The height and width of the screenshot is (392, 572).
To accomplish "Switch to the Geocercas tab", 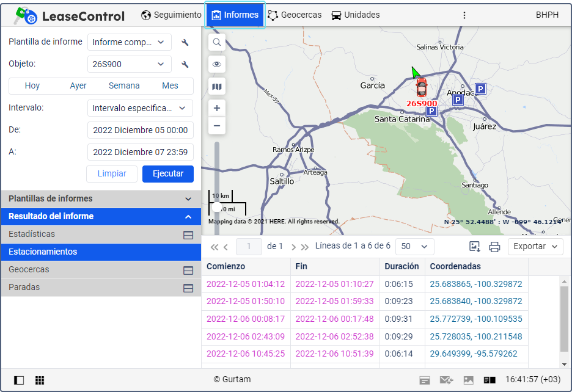I will 295,15.
